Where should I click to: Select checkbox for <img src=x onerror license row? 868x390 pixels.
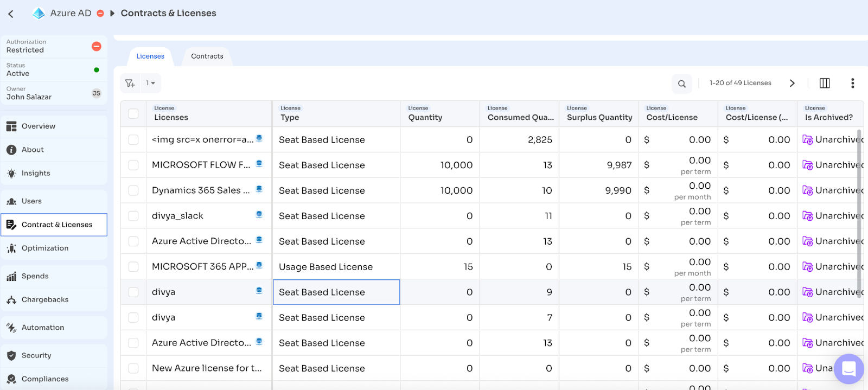click(x=133, y=140)
